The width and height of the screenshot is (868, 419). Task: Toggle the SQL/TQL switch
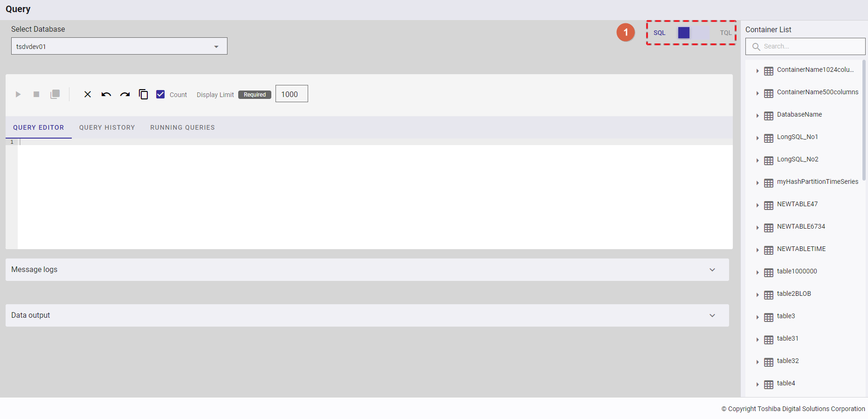pyautogui.click(x=693, y=33)
